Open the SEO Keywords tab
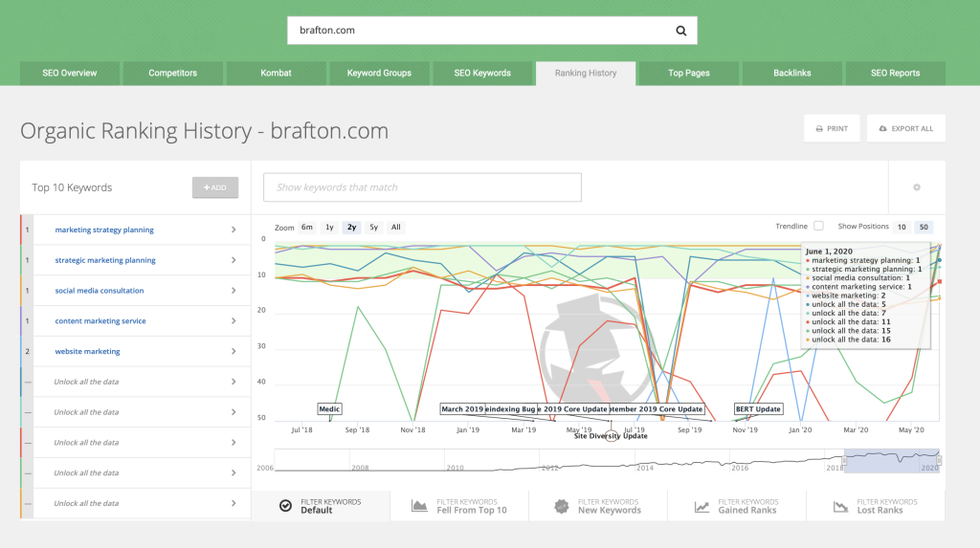The width and height of the screenshot is (980, 548). (482, 73)
